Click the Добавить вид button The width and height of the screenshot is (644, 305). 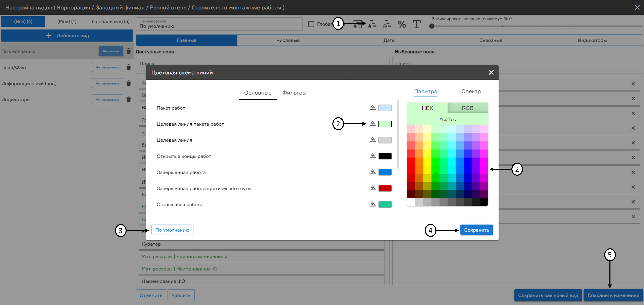pyautogui.click(x=67, y=36)
